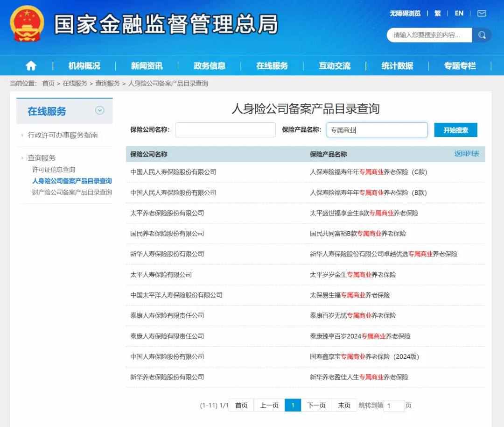The height and width of the screenshot is (427, 504).
Task: Expand the 行政许可办事服务指南 arrow
Action: click(22, 135)
